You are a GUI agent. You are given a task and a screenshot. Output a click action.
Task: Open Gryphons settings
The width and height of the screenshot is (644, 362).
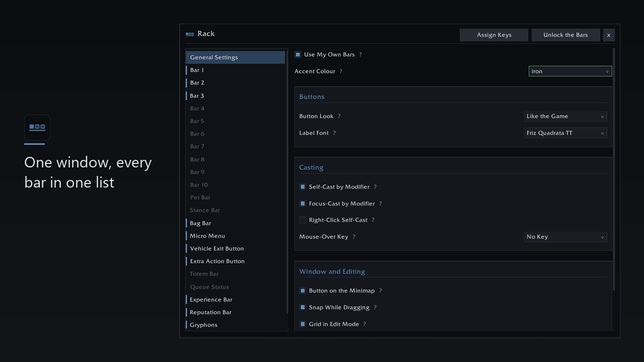[x=235, y=325]
